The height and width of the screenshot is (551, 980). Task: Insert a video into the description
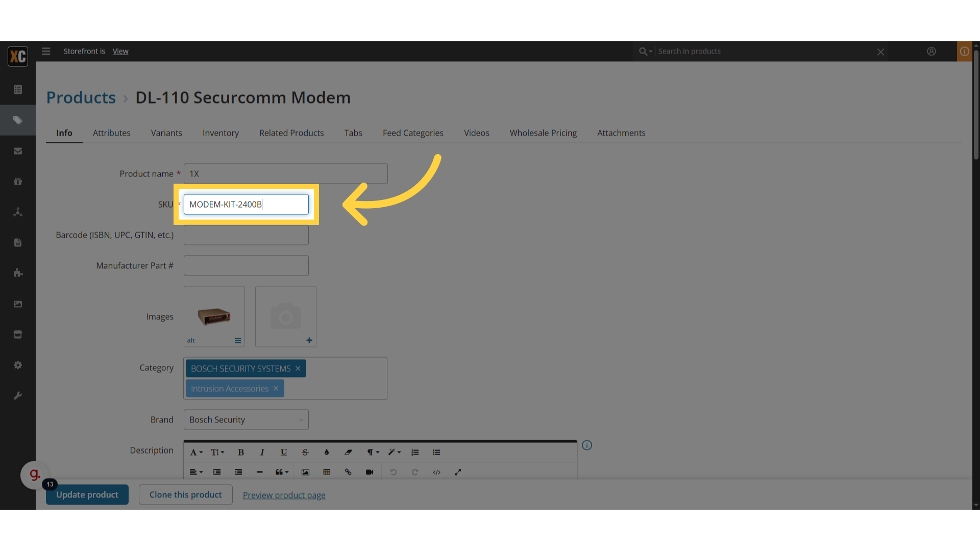pyautogui.click(x=370, y=472)
